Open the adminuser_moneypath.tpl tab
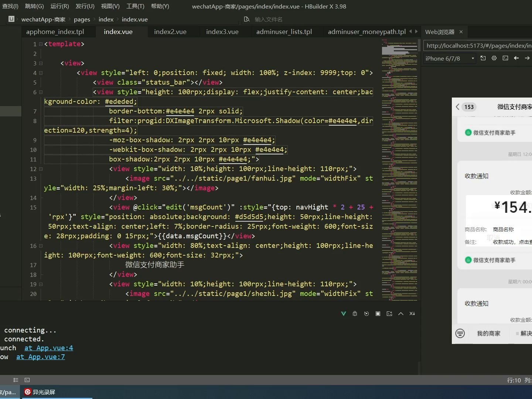Viewport: 532px width, 399px height. pyautogui.click(x=367, y=32)
